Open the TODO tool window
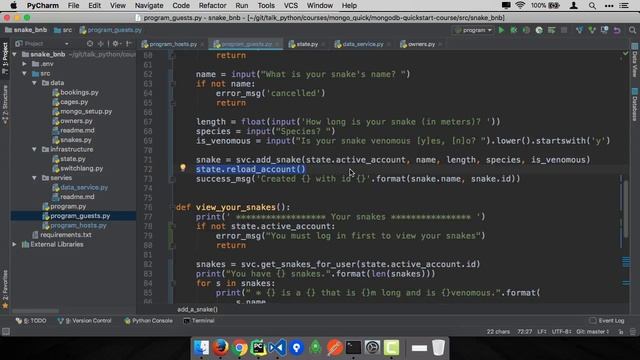The width and height of the screenshot is (640, 360). click(31, 321)
